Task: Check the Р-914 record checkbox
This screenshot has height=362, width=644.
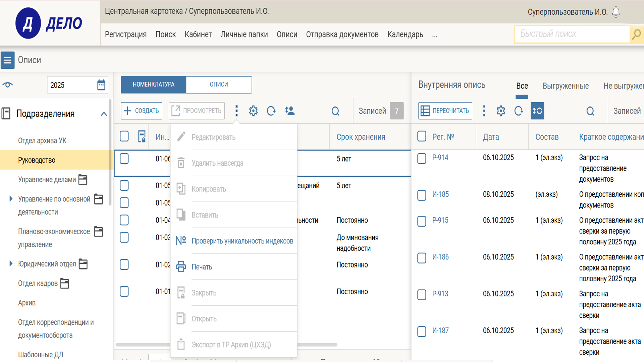Action: [422, 159]
